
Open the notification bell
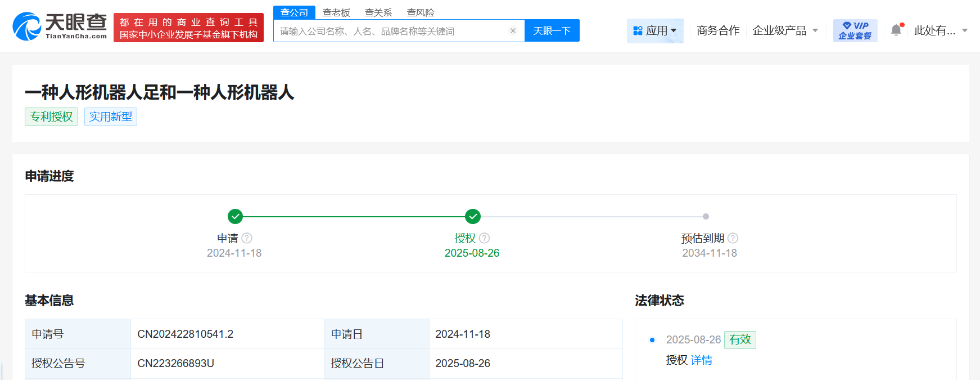(x=896, y=30)
